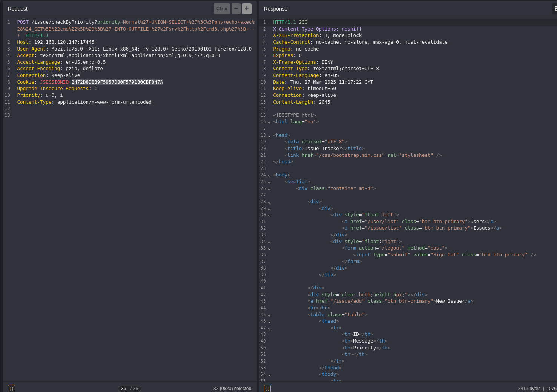Screen dimensions: 557x392
Task: Collapse container div fold on line 26
Action: pos(269,189)
